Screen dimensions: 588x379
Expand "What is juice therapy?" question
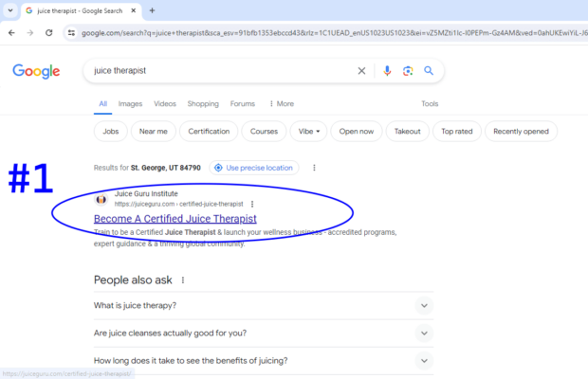pyautogui.click(x=424, y=305)
